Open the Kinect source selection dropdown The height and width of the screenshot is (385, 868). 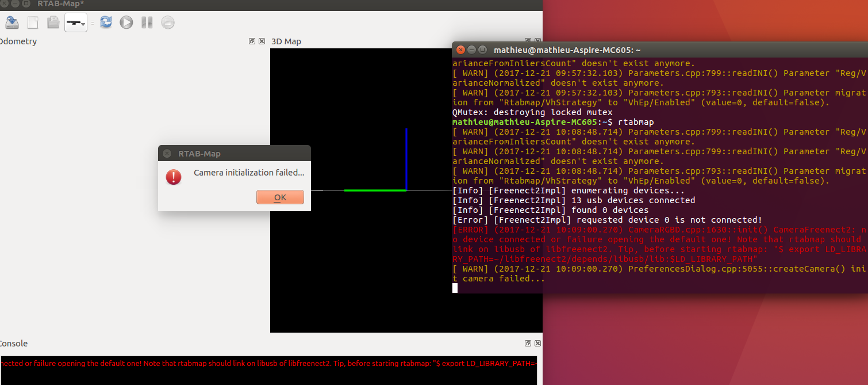(x=76, y=22)
